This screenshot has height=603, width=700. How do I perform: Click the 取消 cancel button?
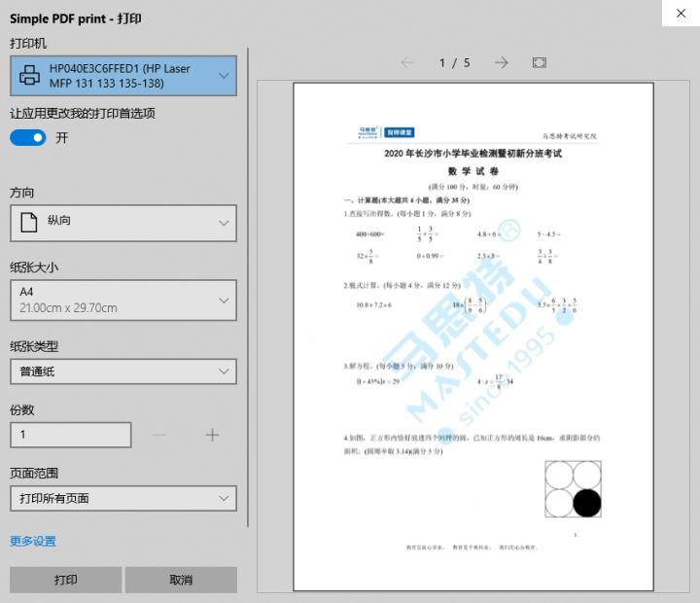point(181,580)
